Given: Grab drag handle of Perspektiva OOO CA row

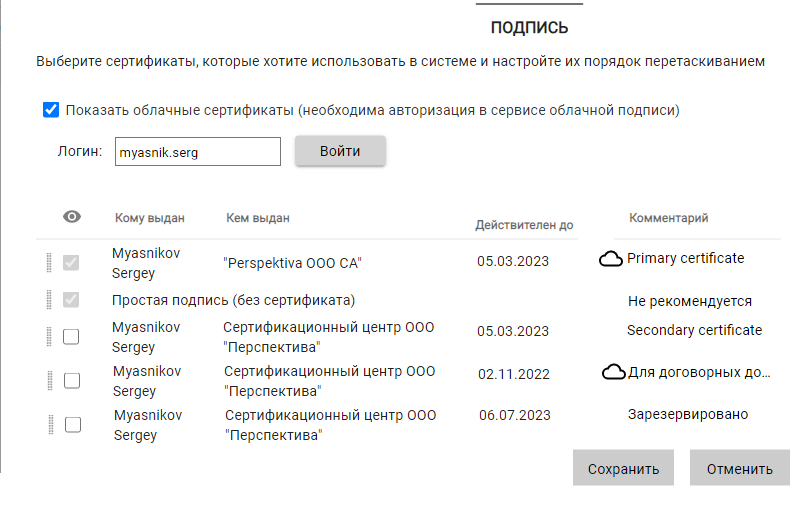Looking at the screenshot, I should tap(47, 263).
